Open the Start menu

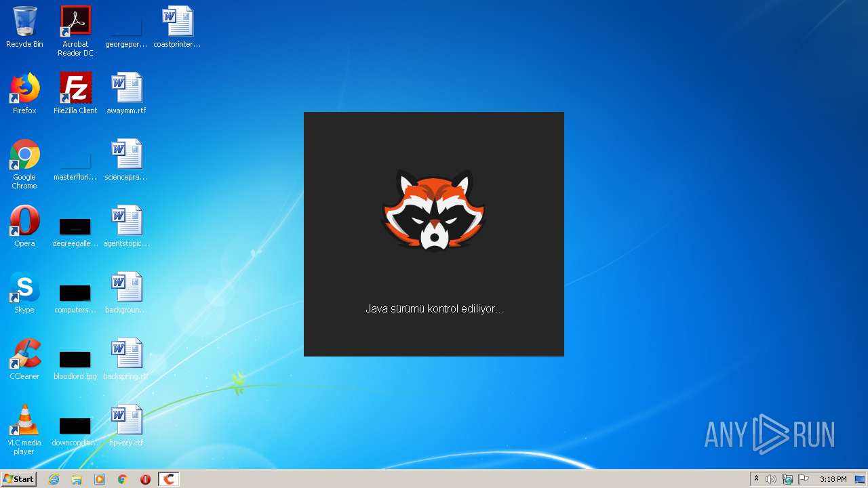tap(18, 479)
